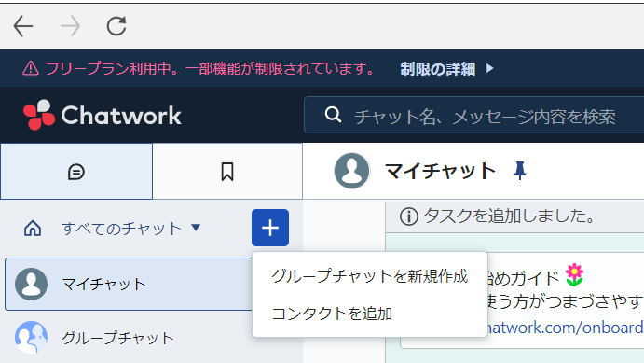The image size is (644, 363).
Task: Expand the すべてのチャット filter dropdown
Action: [x=131, y=229]
